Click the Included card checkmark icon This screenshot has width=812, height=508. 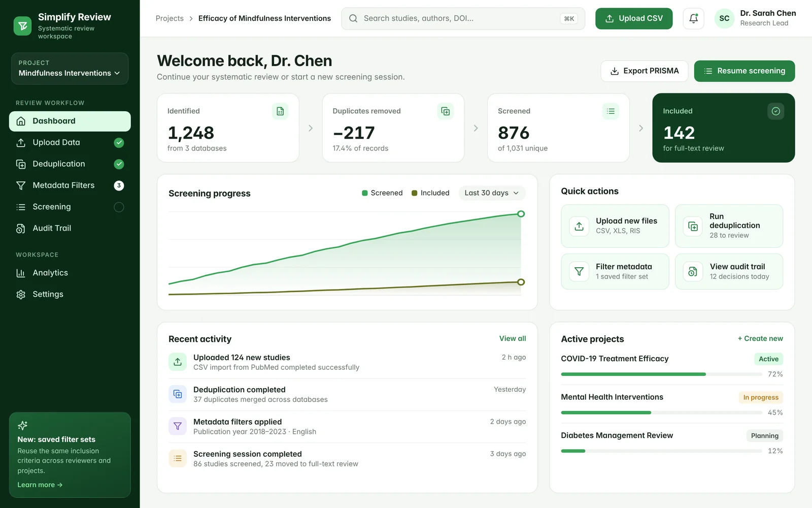pos(775,111)
